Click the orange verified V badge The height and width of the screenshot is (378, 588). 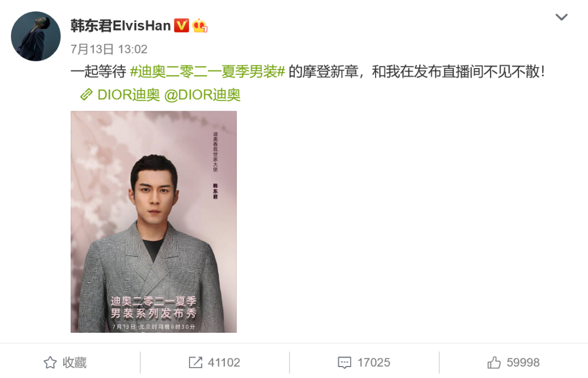tap(181, 26)
